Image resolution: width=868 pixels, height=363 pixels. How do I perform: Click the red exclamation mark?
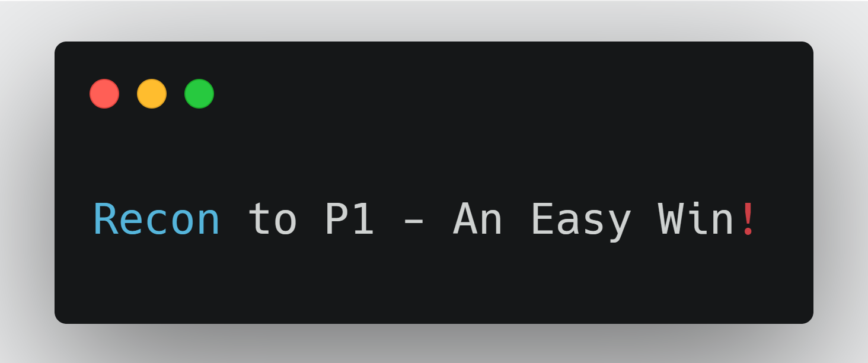[748, 220]
